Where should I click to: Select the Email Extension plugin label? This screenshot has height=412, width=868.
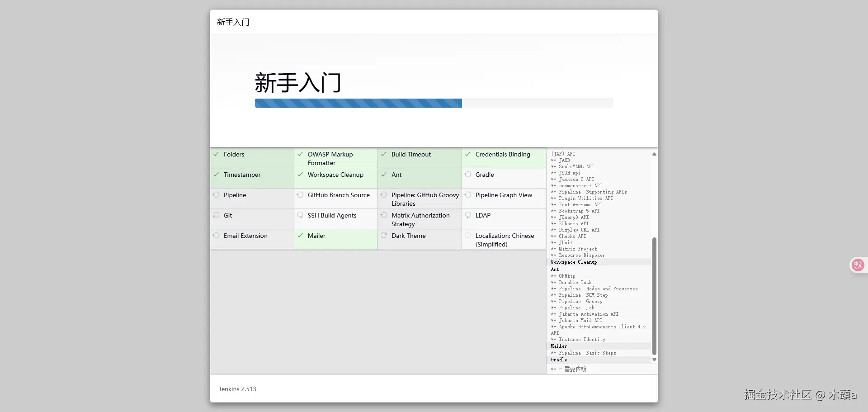[x=245, y=236]
